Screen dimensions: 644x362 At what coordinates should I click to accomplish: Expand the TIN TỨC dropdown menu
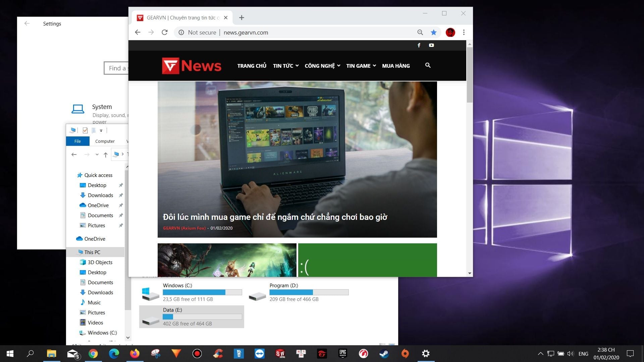pyautogui.click(x=285, y=66)
